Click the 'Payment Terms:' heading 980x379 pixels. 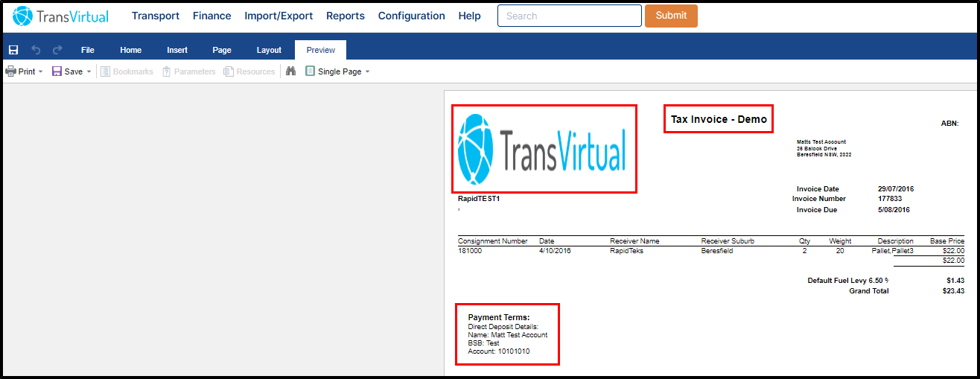tap(499, 318)
